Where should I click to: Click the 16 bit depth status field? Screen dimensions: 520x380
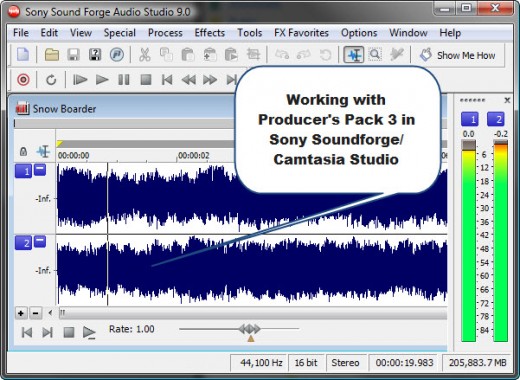306,363
